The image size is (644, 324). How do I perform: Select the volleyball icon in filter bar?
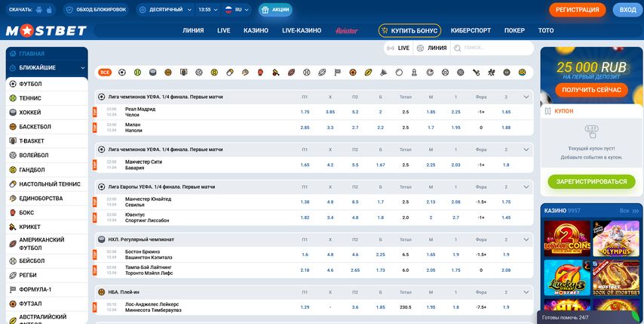click(199, 73)
